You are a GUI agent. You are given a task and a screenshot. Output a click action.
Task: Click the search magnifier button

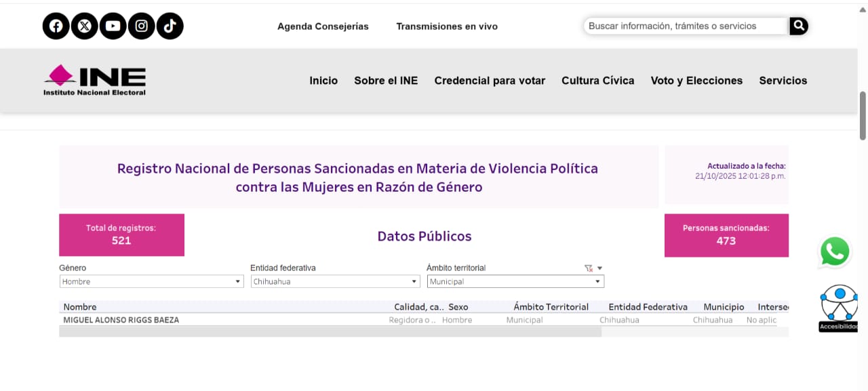[799, 26]
